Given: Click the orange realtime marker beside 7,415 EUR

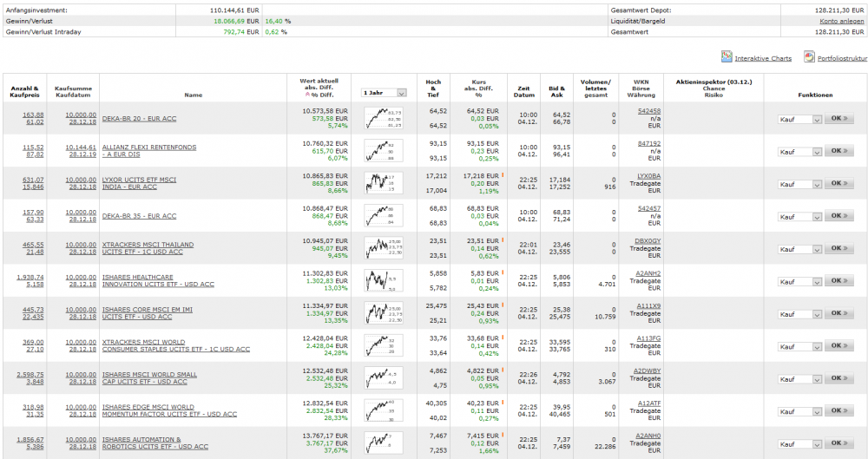Looking at the screenshot, I should point(503,436).
